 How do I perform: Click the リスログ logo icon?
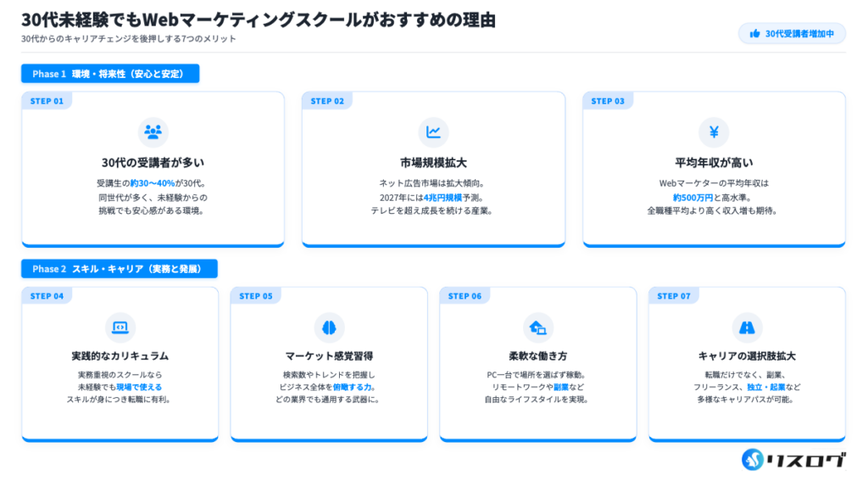click(x=754, y=459)
